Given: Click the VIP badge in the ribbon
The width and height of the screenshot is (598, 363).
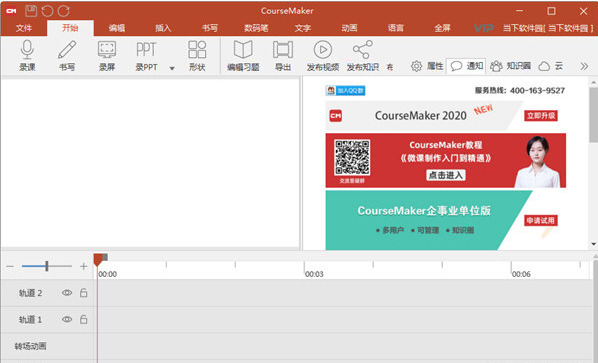Looking at the screenshot, I should (484, 28).
